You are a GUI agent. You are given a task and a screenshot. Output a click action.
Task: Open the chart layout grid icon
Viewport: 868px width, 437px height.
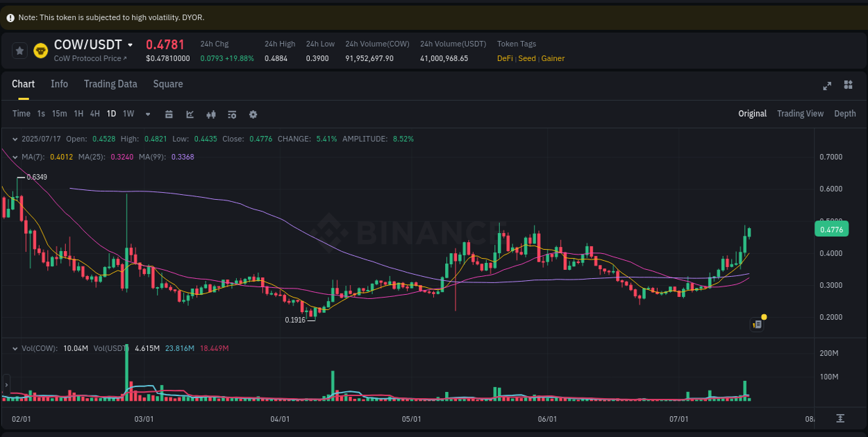click(x=848, y=85)
